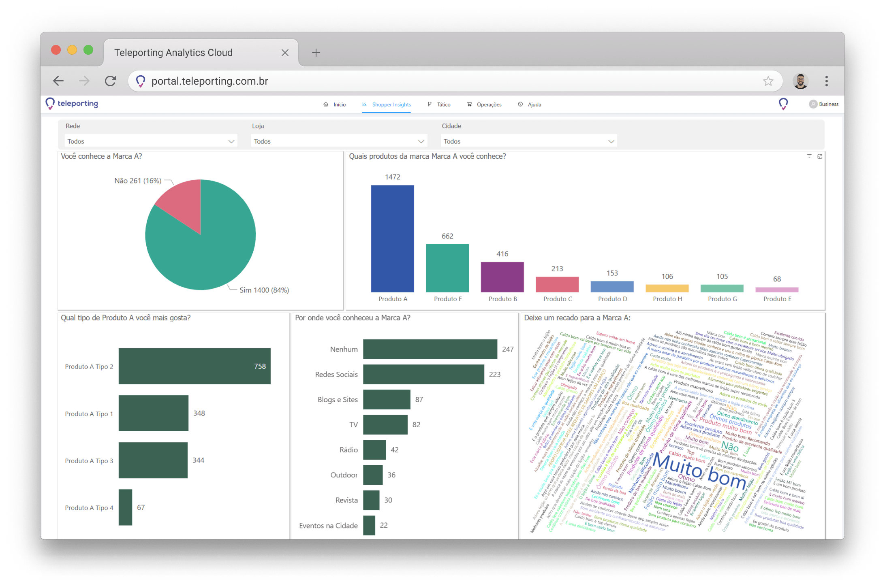Expand the Cidade filter dropdown

point(528,141)
